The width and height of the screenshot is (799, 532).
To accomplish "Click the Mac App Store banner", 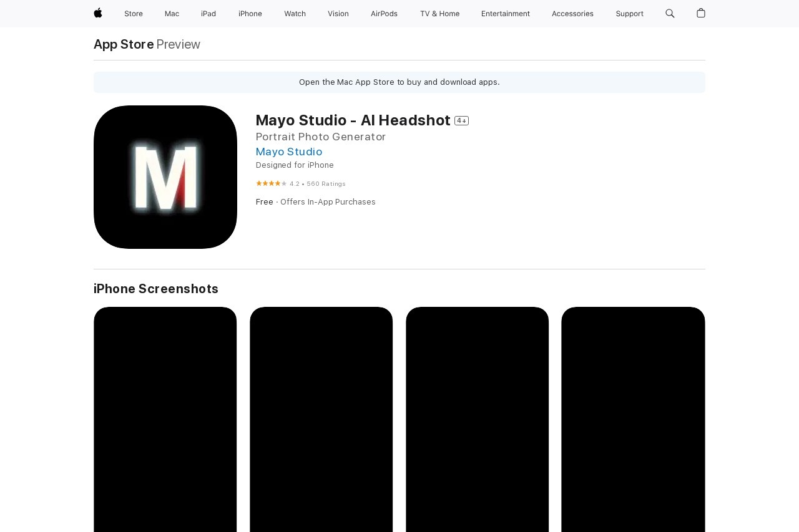I will click(x=399, y=82).
